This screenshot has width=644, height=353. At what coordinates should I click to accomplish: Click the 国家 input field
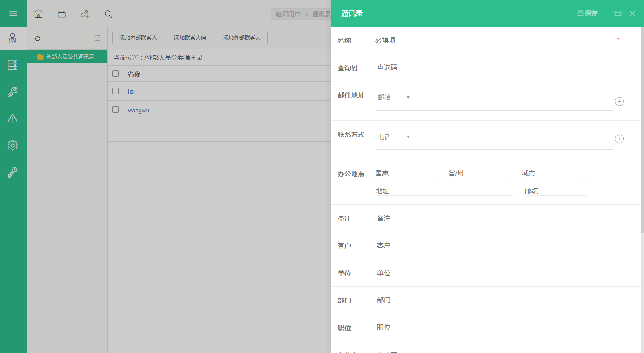tap(406, 173)
